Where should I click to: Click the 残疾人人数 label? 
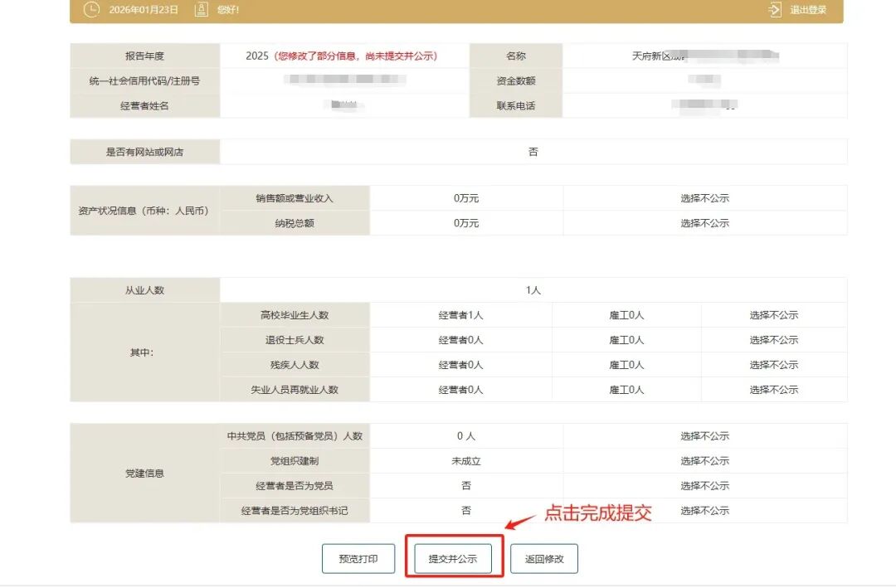[x=295, y=365]
